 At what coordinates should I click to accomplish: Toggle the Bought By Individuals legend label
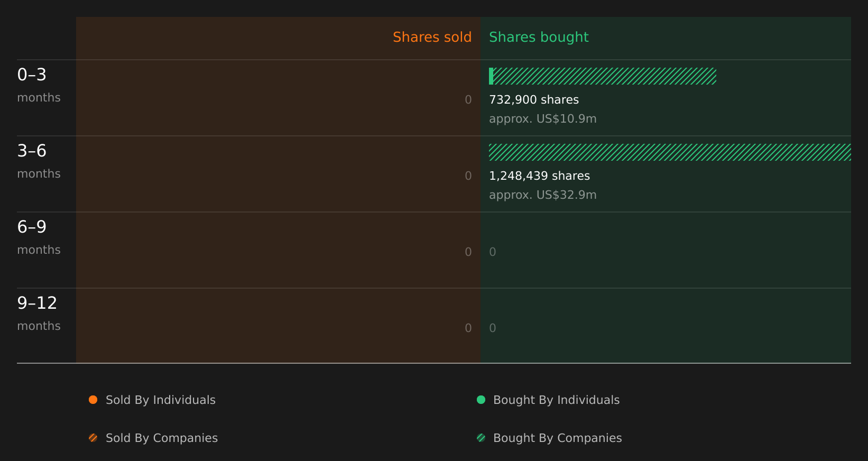[x=556, y=400]
